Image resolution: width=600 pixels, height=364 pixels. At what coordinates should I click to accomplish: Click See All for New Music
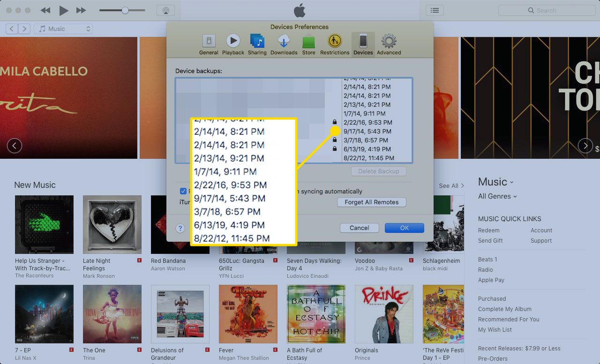pos(451,186)
